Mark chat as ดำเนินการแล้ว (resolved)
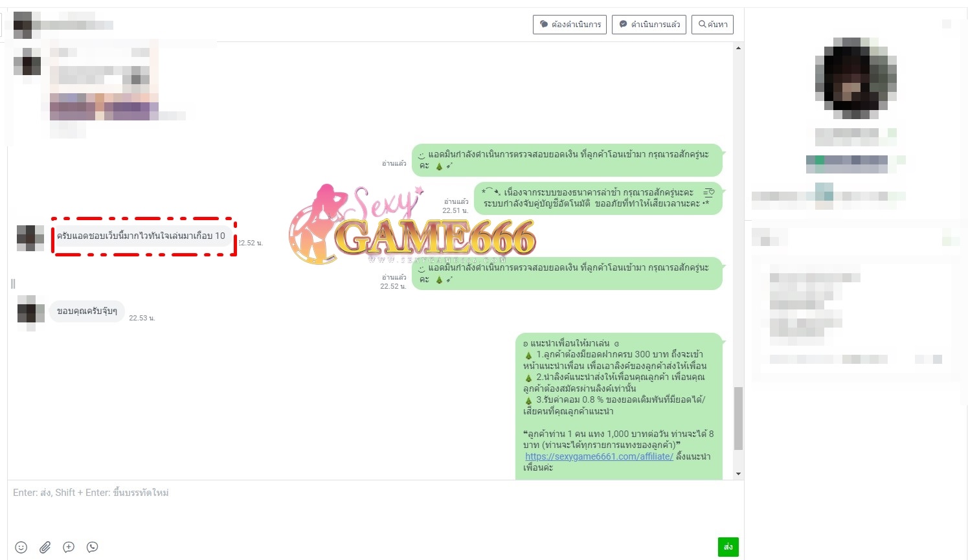The height and width of the screenshot is (560, 968). pos(649,25)
